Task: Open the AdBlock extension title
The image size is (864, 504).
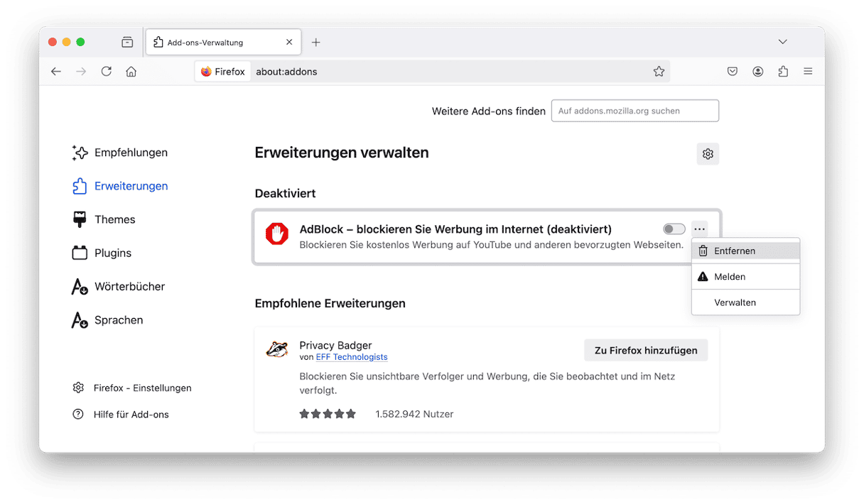Action: point(455,229)
